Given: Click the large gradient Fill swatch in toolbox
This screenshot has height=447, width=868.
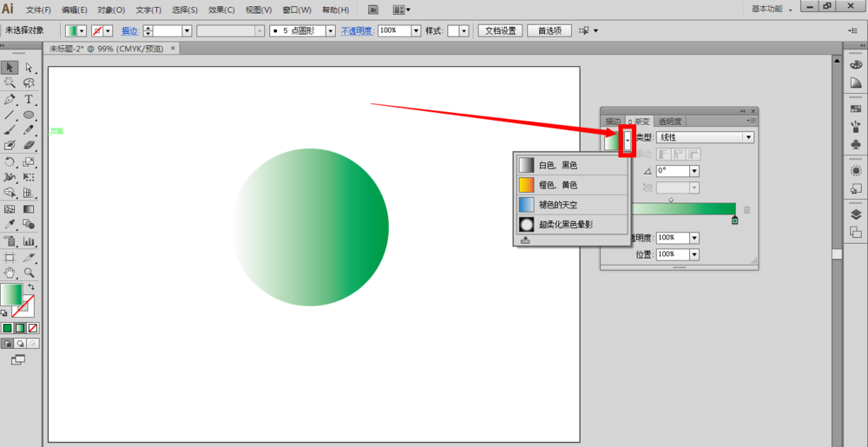Looking at the screenshot, I should (x=11, y=294).
